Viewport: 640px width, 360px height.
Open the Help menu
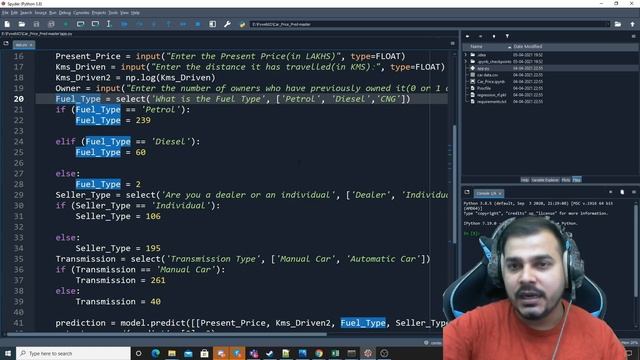click(x=135, y=13)
